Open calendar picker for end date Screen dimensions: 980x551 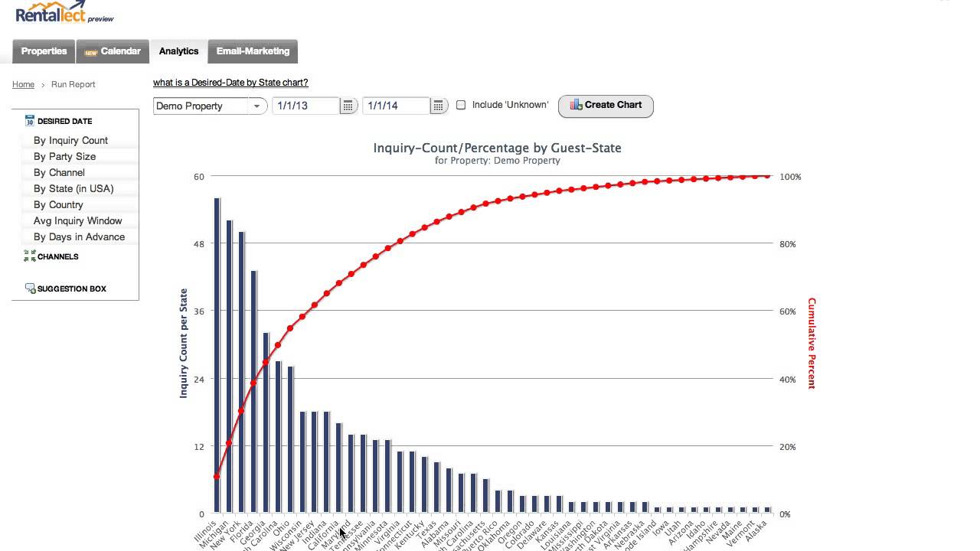point(439,106)
